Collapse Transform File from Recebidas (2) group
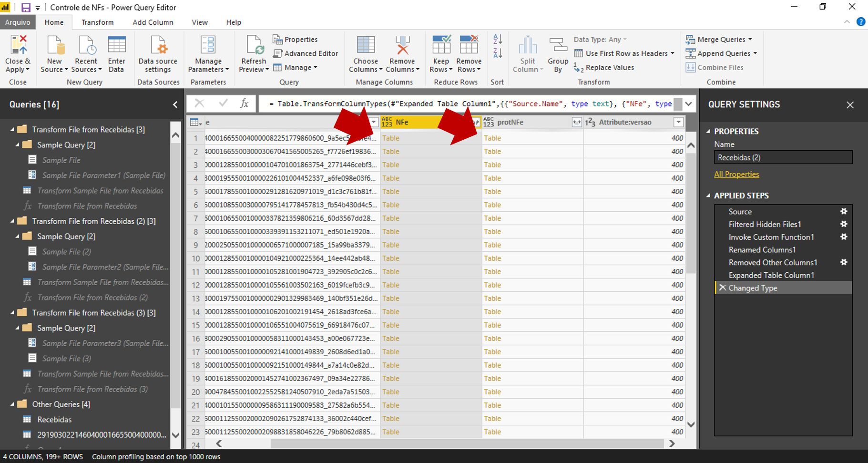868x463 pixels. point(12,221)
